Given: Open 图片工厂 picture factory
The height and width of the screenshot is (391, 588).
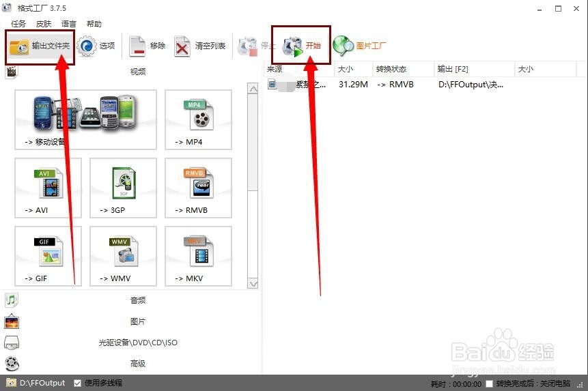Looking at the screenshot, I should click(x=360, y=46).
